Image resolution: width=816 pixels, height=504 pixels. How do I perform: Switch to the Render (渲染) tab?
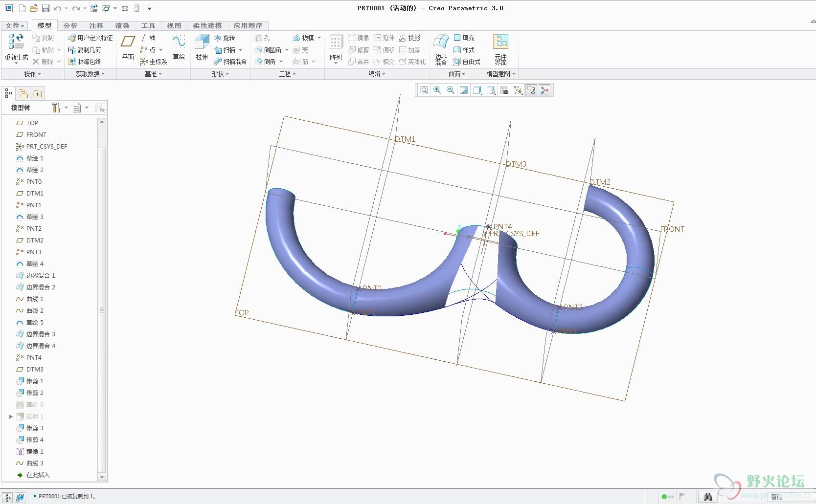(122, 25)
